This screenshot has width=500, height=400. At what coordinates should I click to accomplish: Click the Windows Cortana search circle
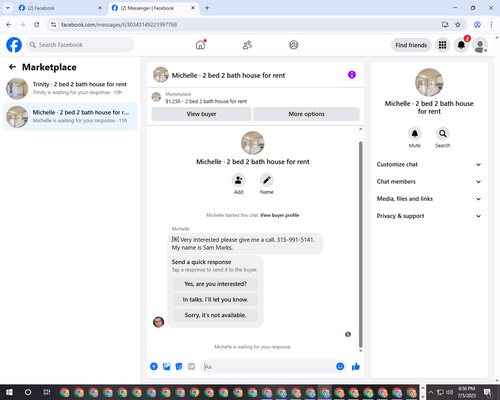[x=28, y=392]
